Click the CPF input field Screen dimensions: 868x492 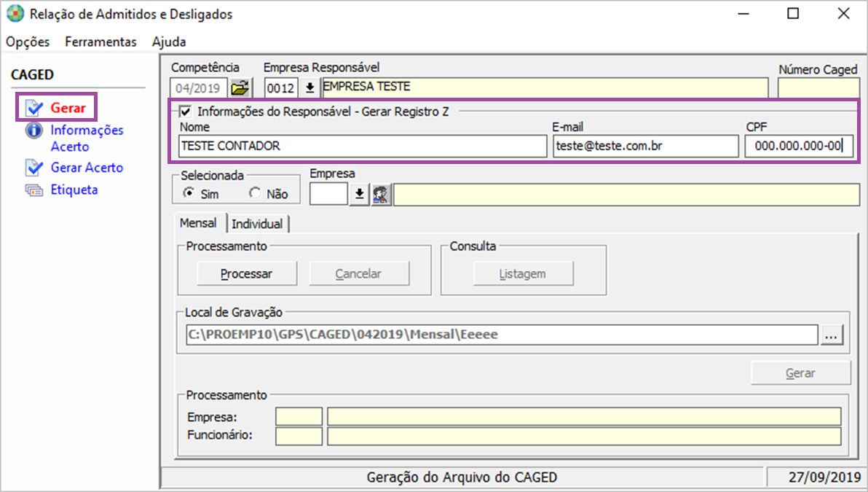[x=798, y=146]
